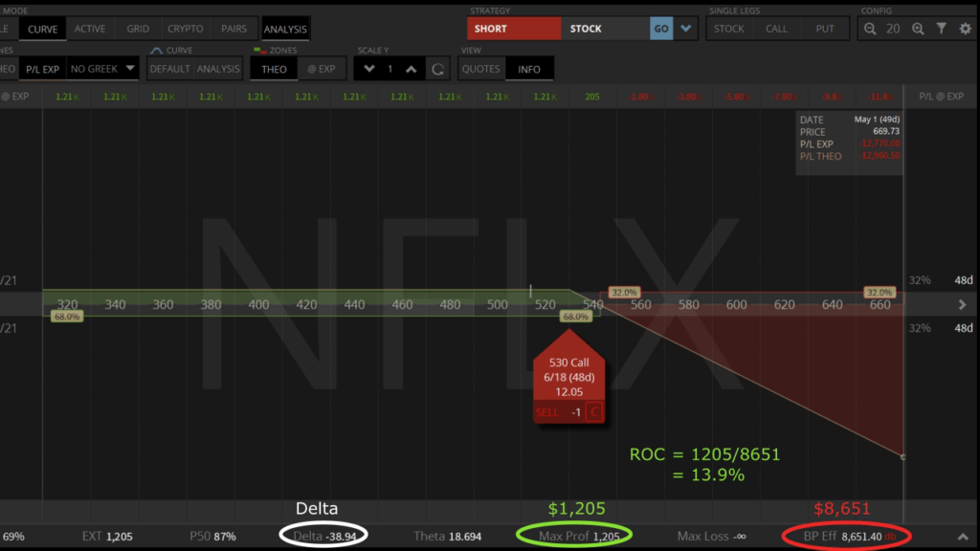980x551 pixels.
Task: Decrease Scale Y with down chevron
Action: coord(369,69)
